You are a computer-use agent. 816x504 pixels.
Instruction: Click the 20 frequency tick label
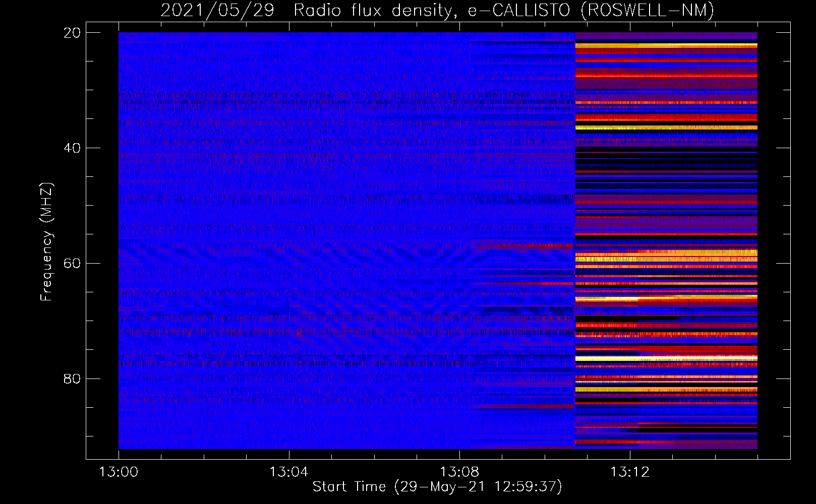point(72,33)
